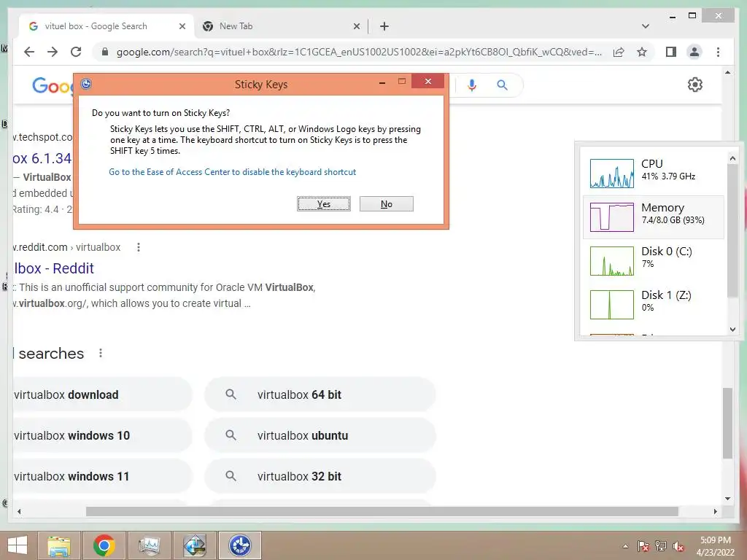The width and height of the screenshot is (747, 560).
Task: Show hidden system tray icons
Action: click(625, 546)
